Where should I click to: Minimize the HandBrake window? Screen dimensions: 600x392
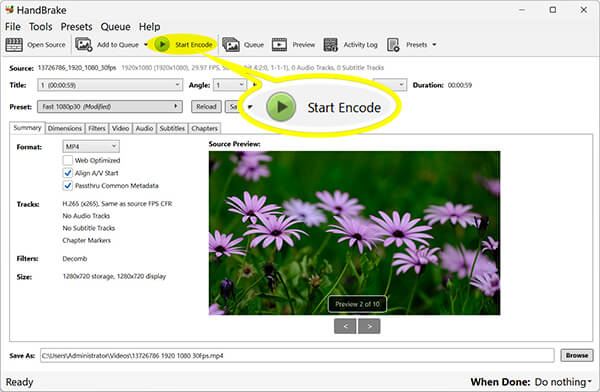(x=522, y=10)
